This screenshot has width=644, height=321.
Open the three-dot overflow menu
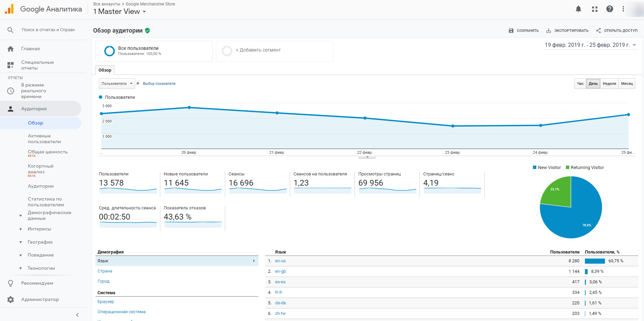624,9
